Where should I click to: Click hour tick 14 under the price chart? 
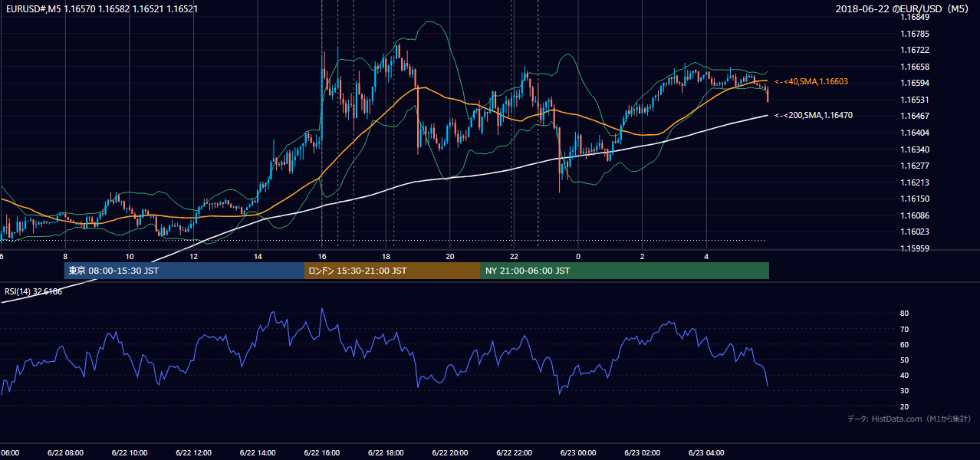[258, 256]
